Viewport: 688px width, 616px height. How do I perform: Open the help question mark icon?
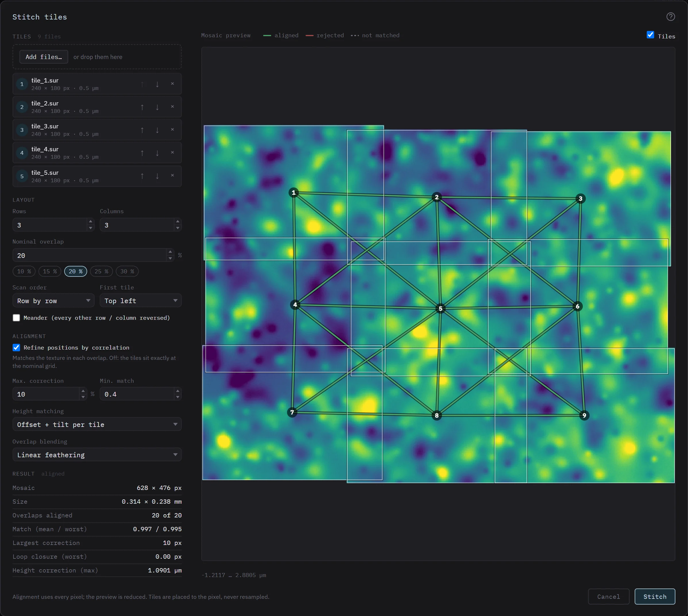coord(671,17)
